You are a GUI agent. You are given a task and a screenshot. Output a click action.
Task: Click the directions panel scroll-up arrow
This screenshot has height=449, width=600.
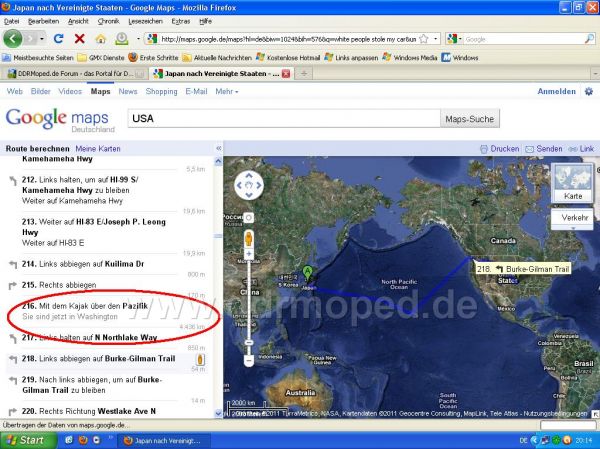click(218, 161)
